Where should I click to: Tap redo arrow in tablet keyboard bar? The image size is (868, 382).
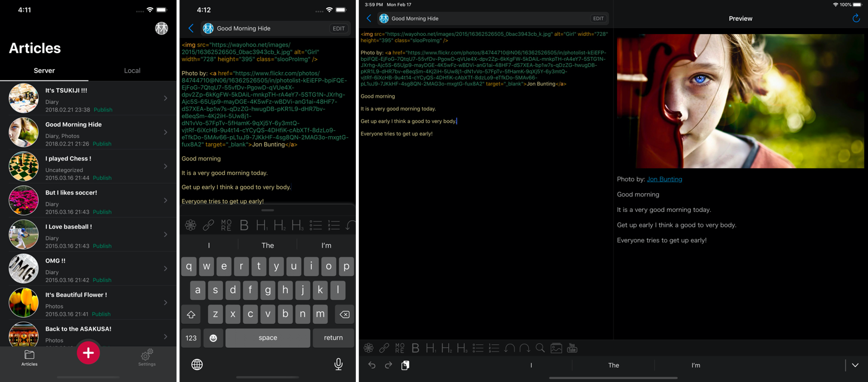click(389, 365)
